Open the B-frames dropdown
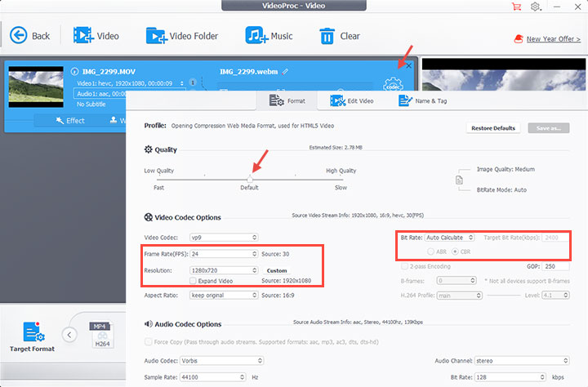Viewport: 588px width, 387px height. [x=457, y=281]
